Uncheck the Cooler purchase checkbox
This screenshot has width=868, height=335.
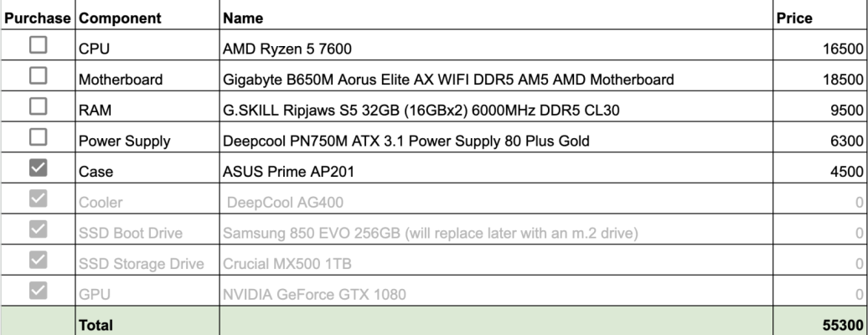[39, 198]
